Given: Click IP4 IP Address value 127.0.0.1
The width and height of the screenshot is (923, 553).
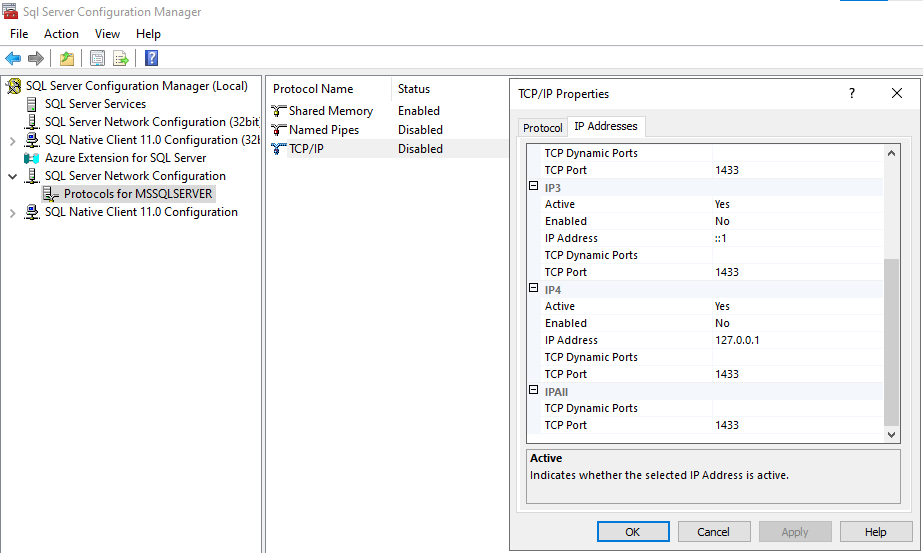Looking at the screenshot, I should [798, 340].
